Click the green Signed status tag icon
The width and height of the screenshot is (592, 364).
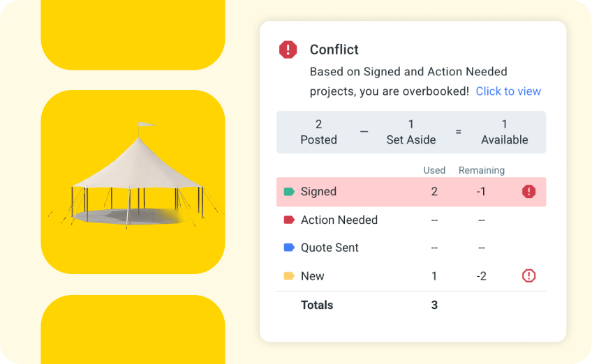[x=289, y=192]
